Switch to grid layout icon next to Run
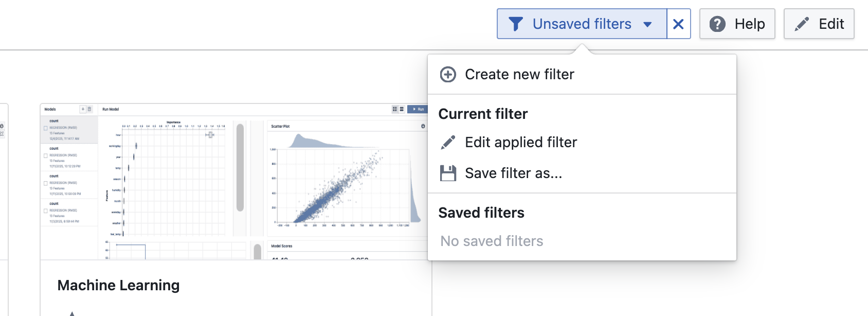The image size is (868, 316). point(395,109)
